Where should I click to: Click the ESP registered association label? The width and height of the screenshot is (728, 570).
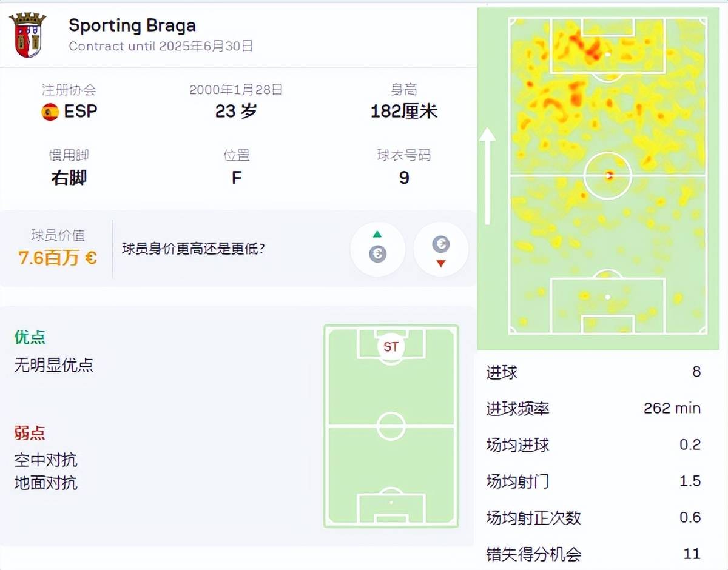coord(80,112)
